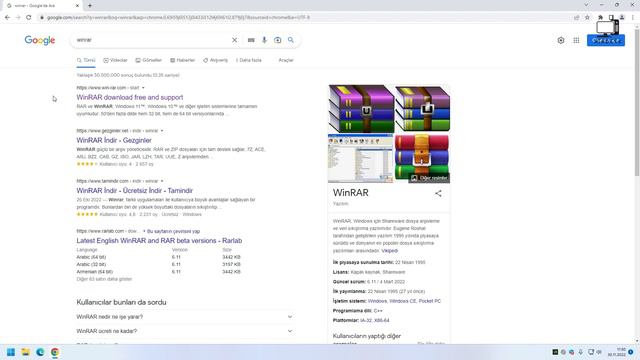The image size is (640, 360).
Task: Reload the current Google page
Action: tap(29, 18)
